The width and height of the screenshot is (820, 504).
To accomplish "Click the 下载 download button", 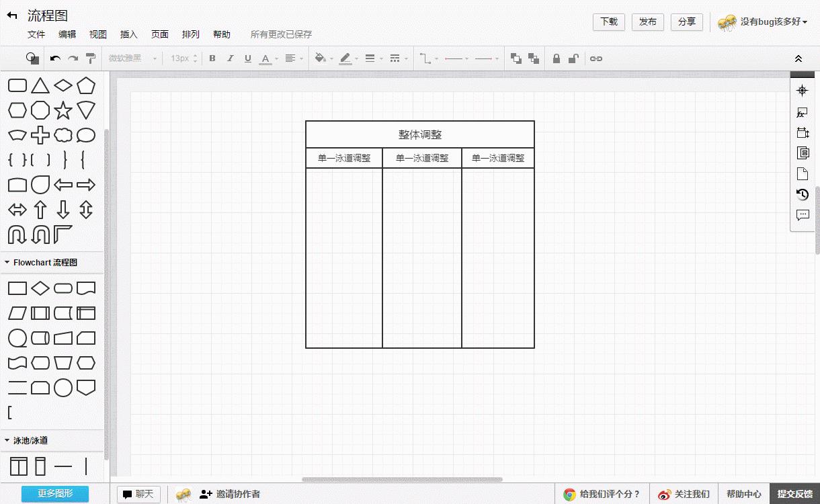I will click(608, 22).
